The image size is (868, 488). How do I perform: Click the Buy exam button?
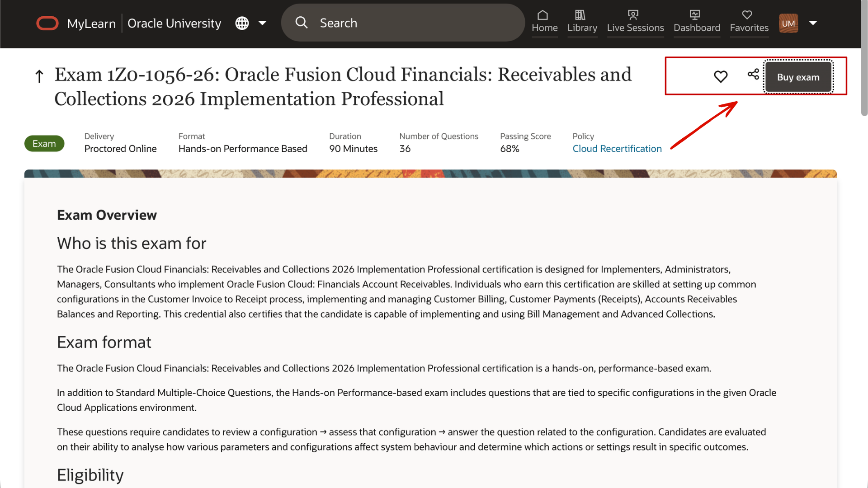pyautogui.click(x=798, y=77)
